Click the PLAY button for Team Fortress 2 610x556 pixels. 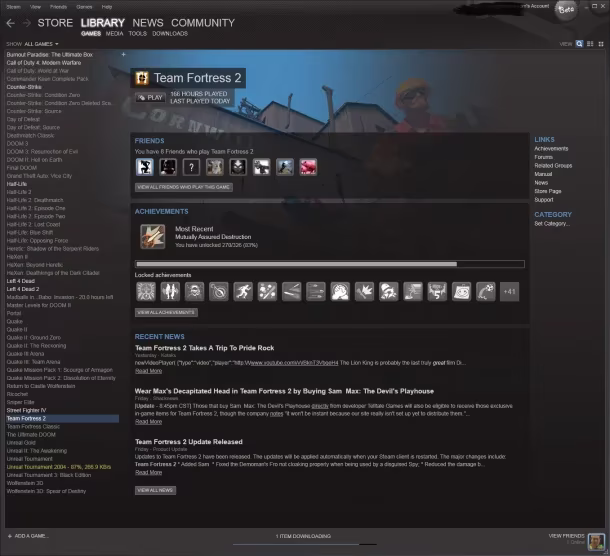point(151,98)
